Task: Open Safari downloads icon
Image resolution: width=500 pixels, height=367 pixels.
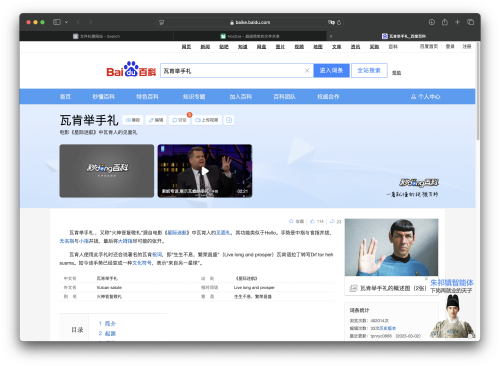Action: [x=432, y=22]
